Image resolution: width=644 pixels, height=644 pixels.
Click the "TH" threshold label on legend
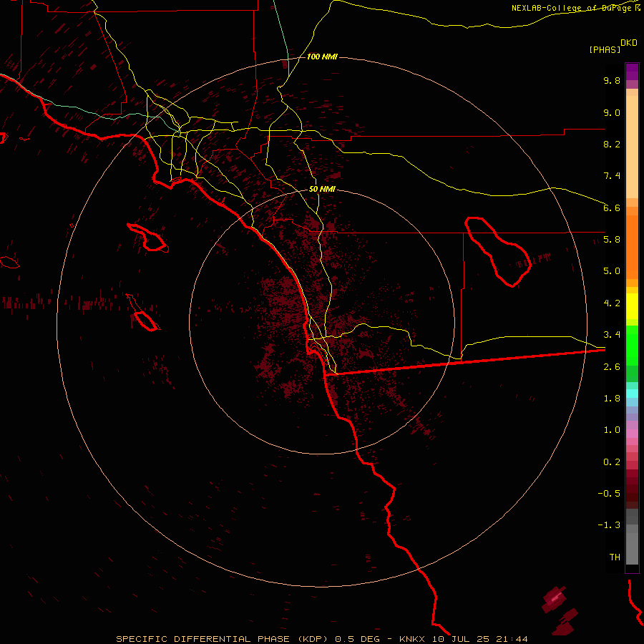point(615,557)
